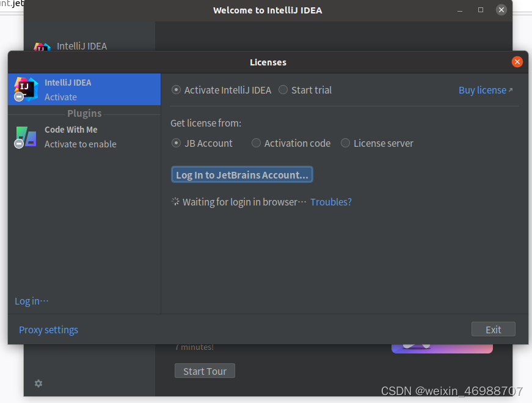This screenshot has width=532, height=403.
Task: Click the Log in… link in sidebar
Action: click(32, 301)
